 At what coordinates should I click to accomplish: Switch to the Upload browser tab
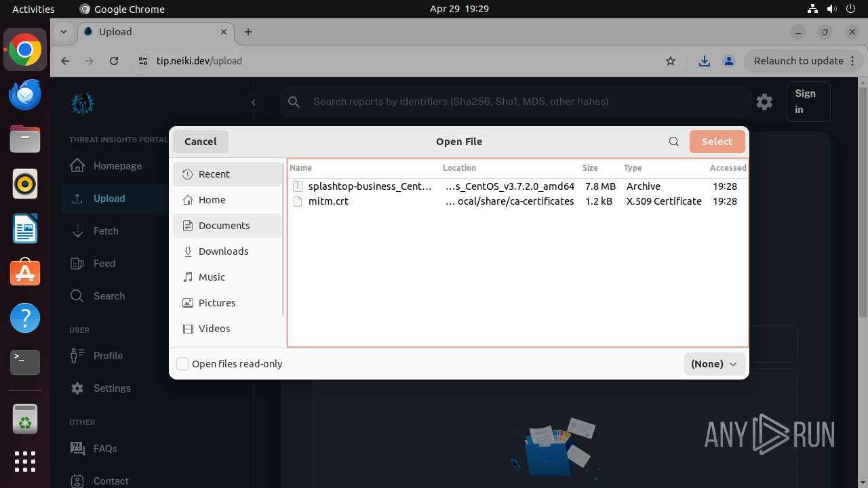(x=155, y=32)
